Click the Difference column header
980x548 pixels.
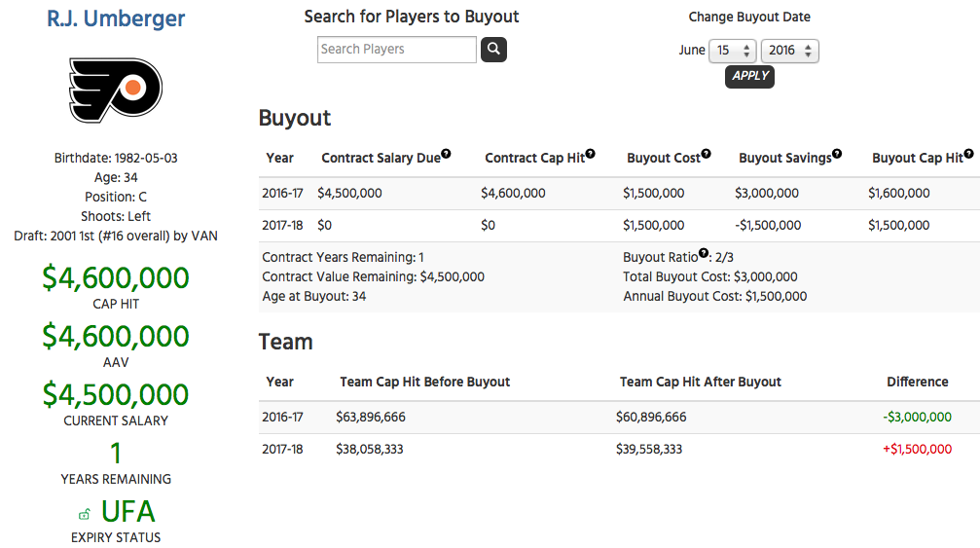[x=917, y=382]
